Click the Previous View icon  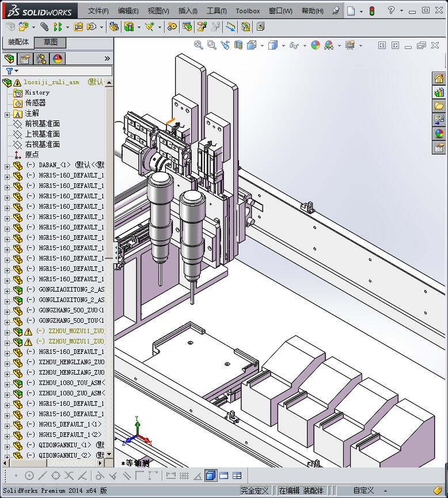[x=225, y=45]
